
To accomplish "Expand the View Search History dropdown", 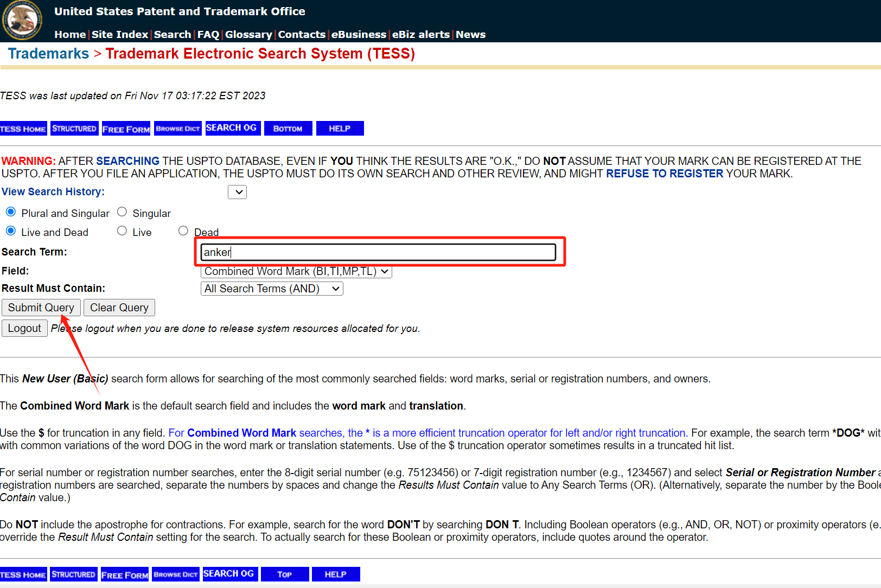I will click(237, 192).
